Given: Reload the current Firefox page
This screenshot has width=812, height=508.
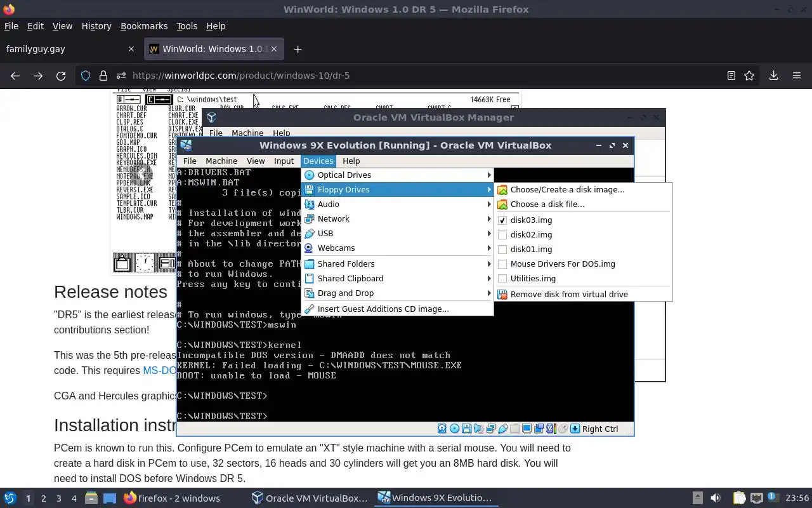Looking at the screenshot, I should [x=61, y=76].
